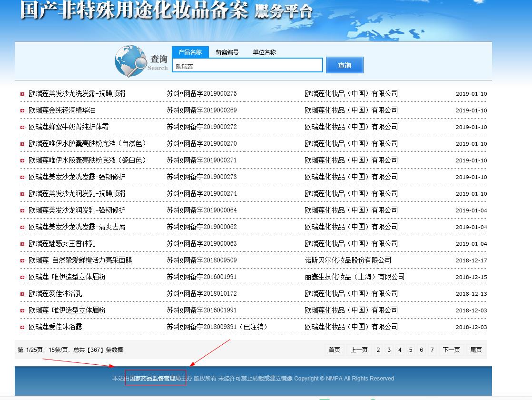Image resolution: width=532 pixels, height=400 pixels.
Task: Click filing number 苏G妆网备字2019000272
Action: coord(202,127)
